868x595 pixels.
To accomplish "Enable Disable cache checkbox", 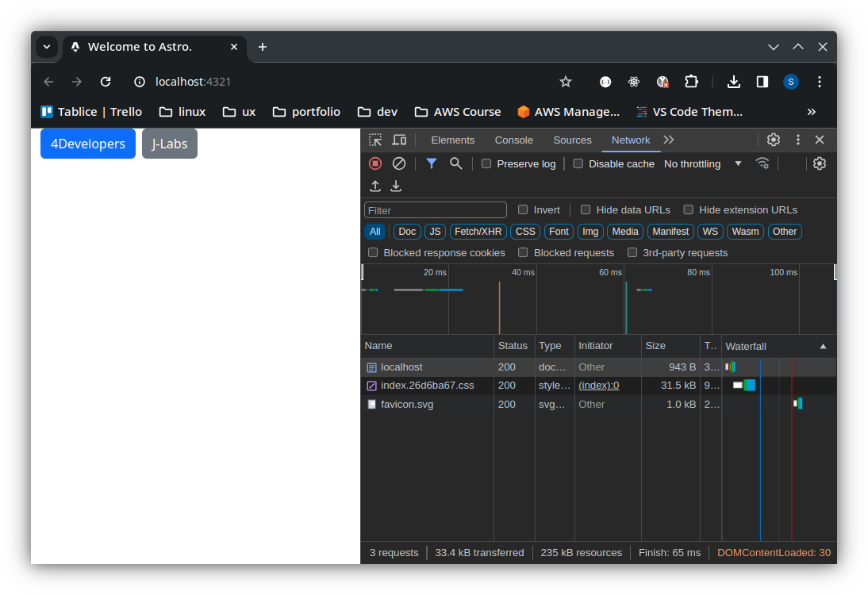I will click(x=578, y=164).
